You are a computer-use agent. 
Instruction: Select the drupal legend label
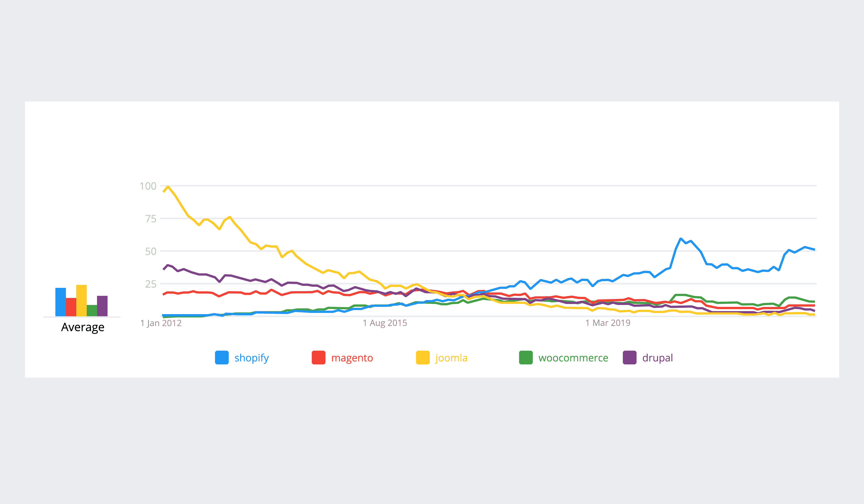coord(658,358)
